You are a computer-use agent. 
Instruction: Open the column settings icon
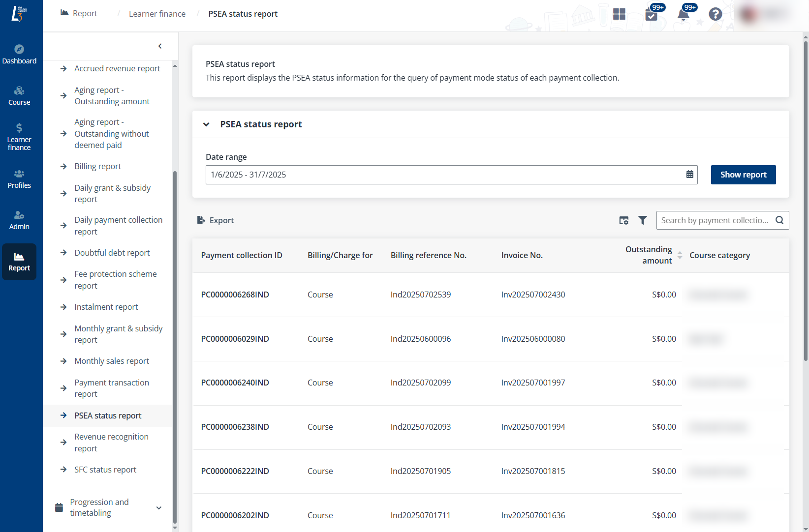(623, 220)
